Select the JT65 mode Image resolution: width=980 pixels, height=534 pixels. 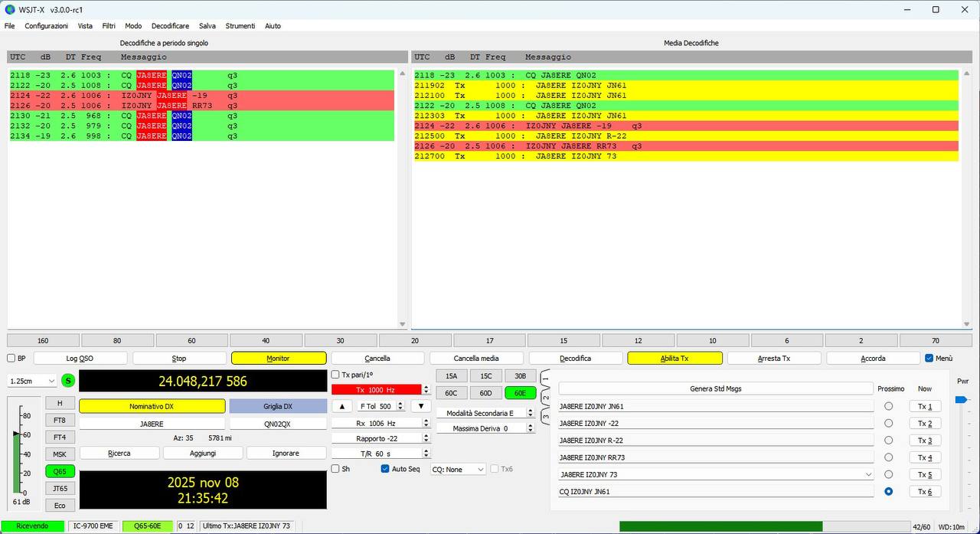coord(60,488)
